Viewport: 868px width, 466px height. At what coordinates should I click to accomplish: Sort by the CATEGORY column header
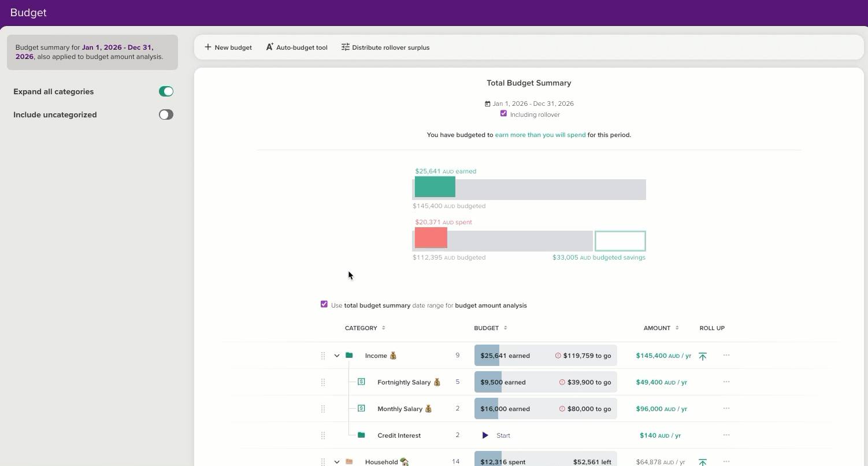click(365, 328)
